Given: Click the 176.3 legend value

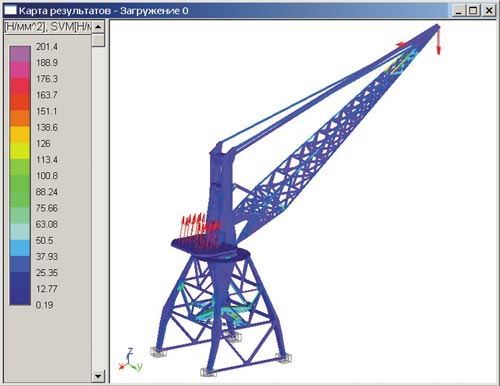Looking at the screenshot, I should pos(47,79).
